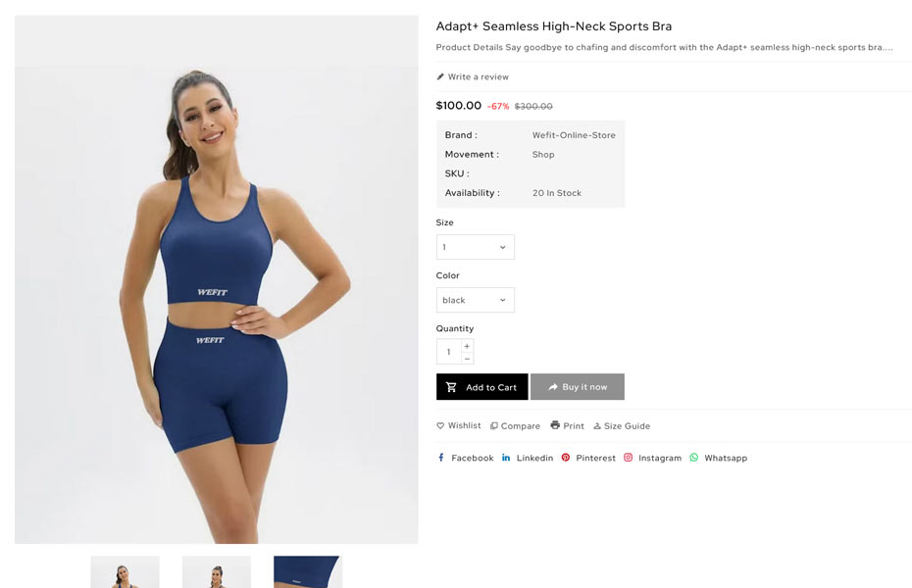
Task: Click the Wefit-Online-Store brand link
Action: pyautogui.click(x=574, y=135)
